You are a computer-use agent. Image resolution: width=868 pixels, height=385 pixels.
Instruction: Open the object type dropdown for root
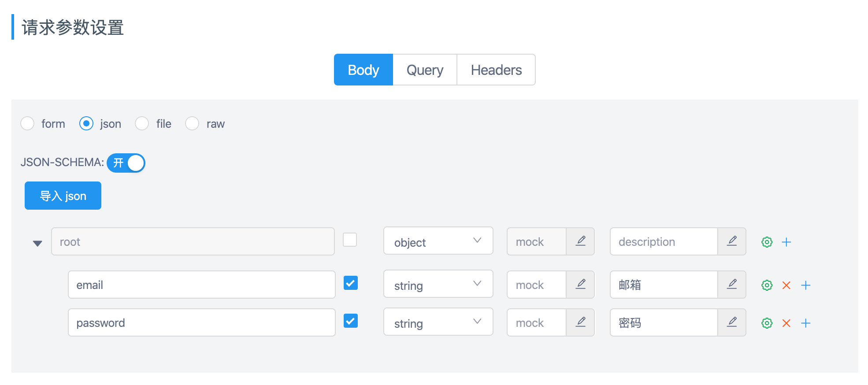point(438,241)
